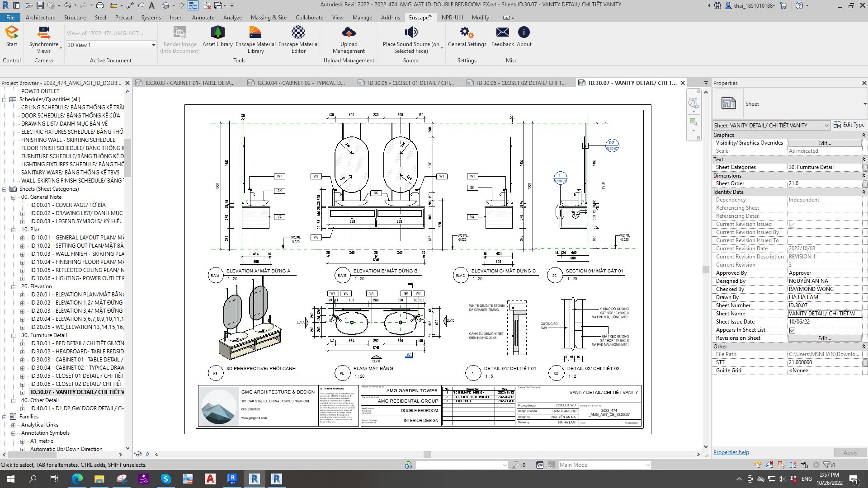Open the Sheet type selector dropdown
Screen dimensions: 868x488
(826, 126)
